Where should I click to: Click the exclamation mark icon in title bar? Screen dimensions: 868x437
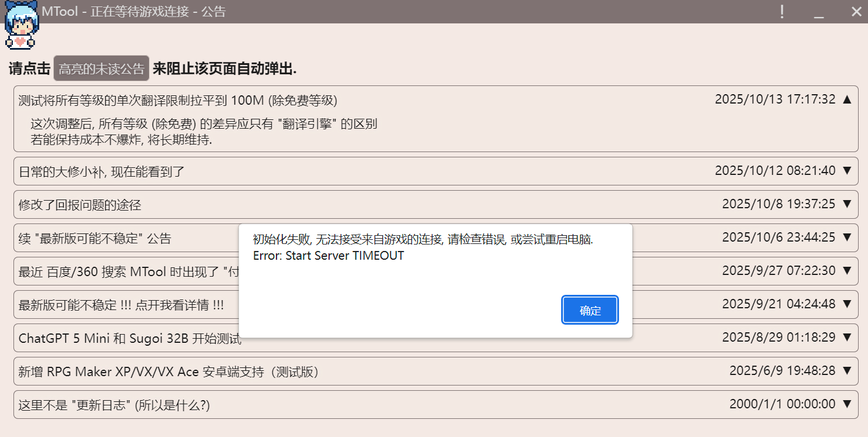(x=782, y=12)
